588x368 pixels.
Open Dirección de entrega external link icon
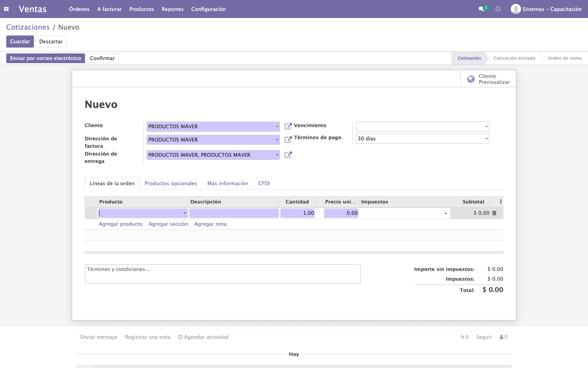[x=288, y=155]
